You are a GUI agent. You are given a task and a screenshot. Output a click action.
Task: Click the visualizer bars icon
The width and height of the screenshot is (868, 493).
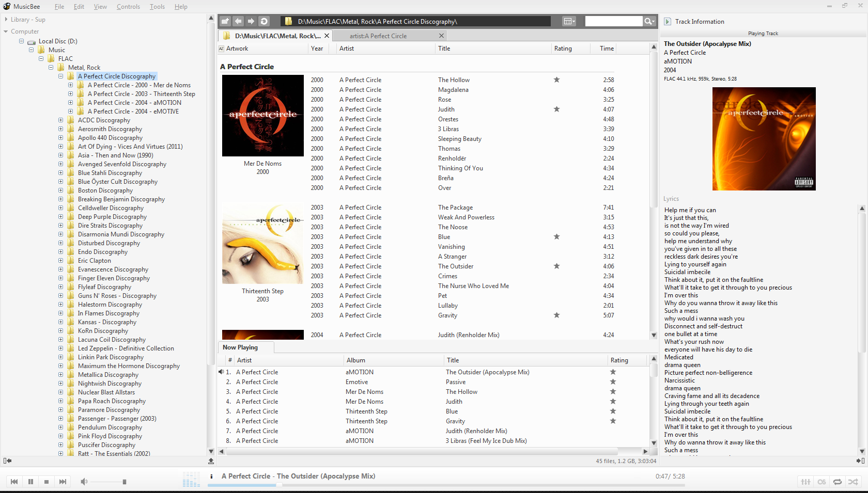coord(191,480)
